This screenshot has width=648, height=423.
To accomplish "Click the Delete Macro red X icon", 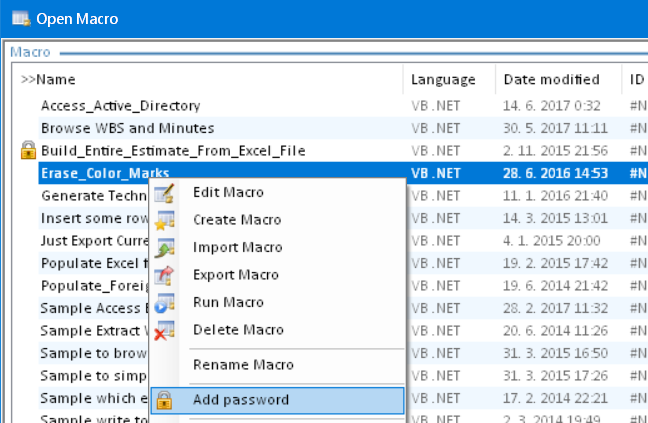I will pyautogui.click(x=165, y=330).
